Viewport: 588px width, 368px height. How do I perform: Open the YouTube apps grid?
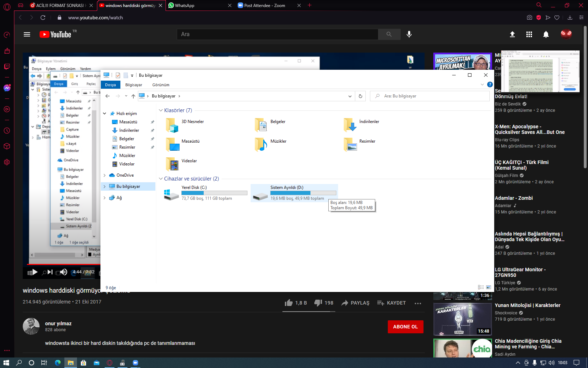pos(529,34)
